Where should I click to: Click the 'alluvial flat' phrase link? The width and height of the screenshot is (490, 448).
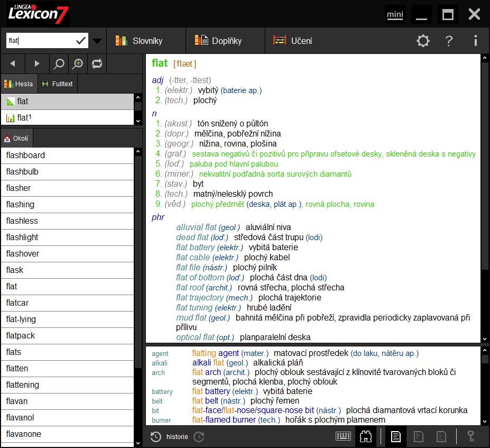(x=196, y=227)
